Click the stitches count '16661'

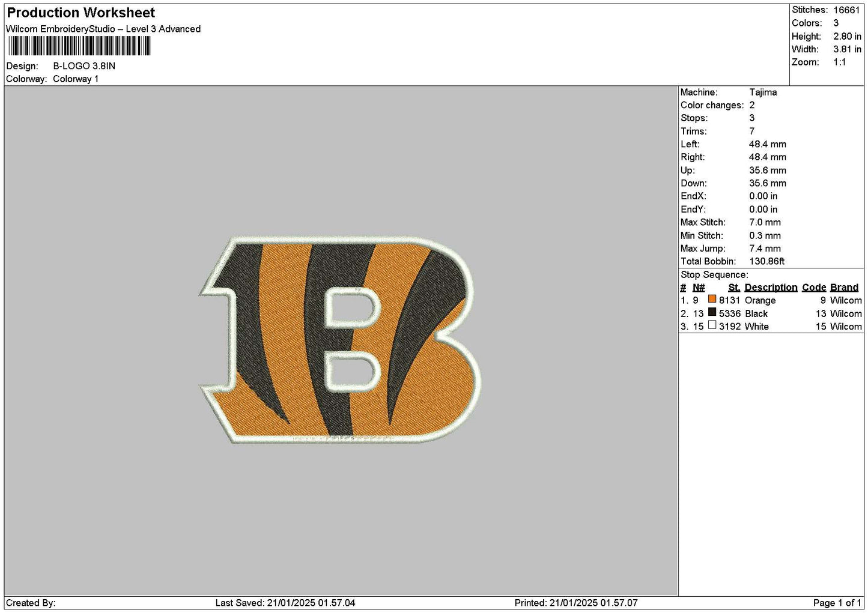[x=846, y=10]
